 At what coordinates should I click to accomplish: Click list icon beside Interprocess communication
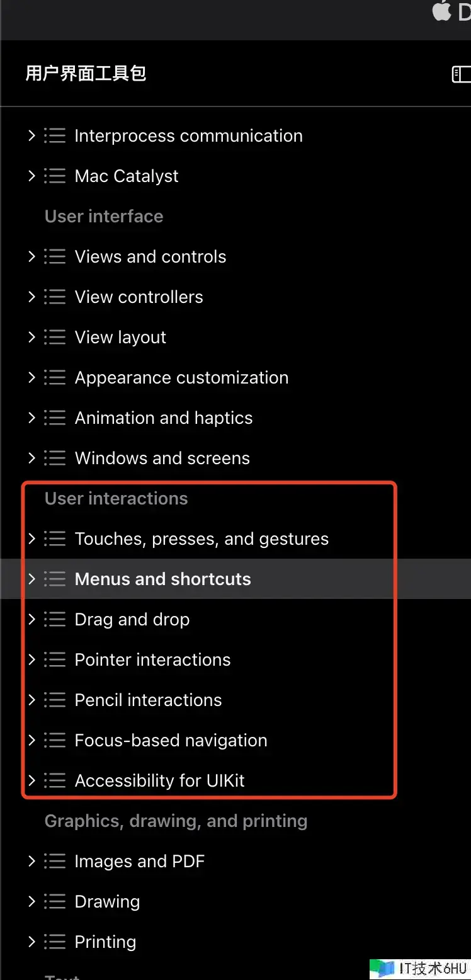(x=55, y=136)
